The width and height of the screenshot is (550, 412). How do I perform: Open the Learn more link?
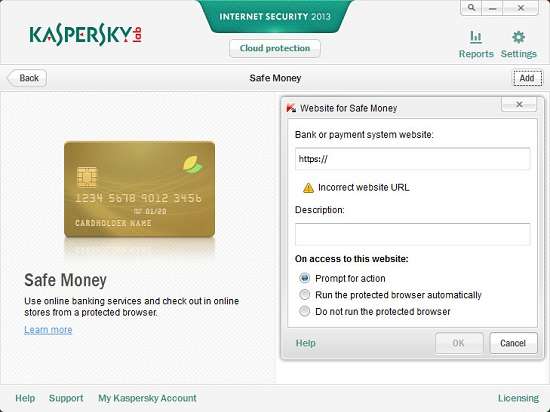tap(48, 330)
